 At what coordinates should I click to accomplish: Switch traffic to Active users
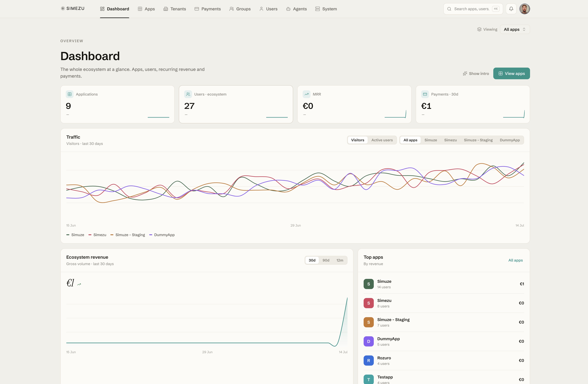382,140
